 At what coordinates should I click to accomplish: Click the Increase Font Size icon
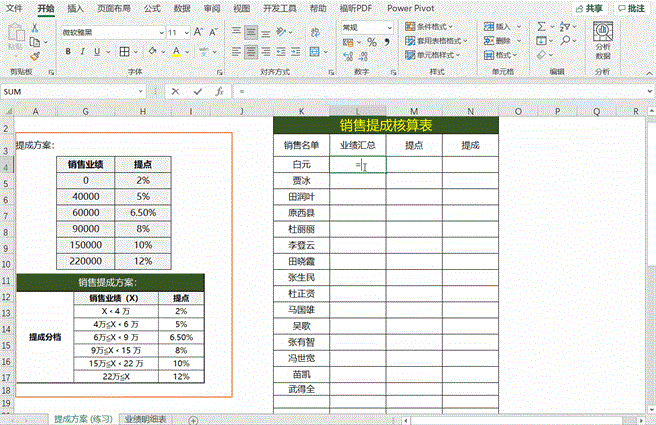tap(197, 32)
